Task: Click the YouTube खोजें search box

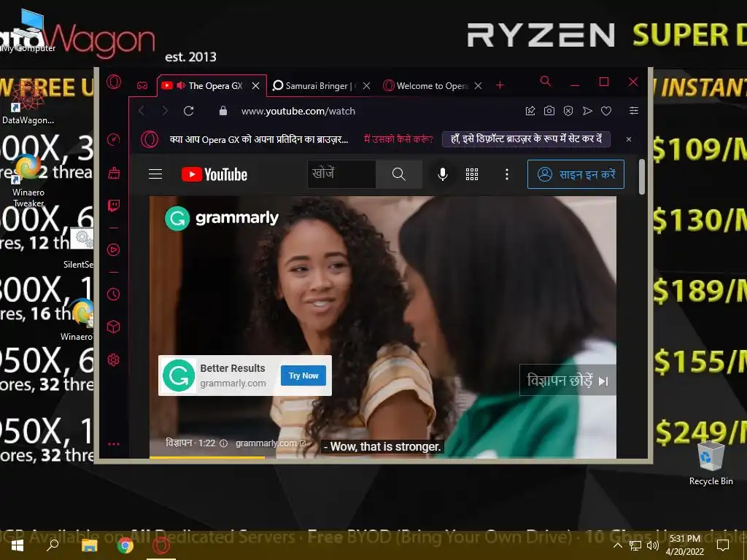Action: tap(341, 174)
